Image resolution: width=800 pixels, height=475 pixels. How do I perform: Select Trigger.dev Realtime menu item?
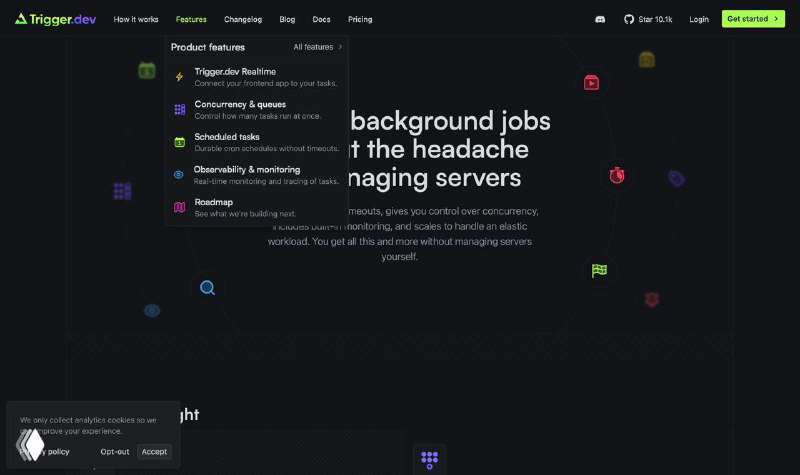[x=257, y=77]
